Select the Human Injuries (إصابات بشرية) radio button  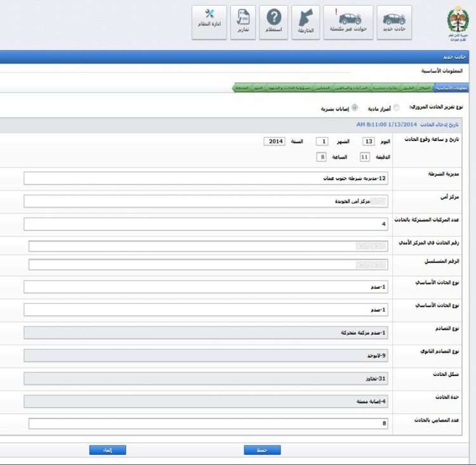(355, 108)
